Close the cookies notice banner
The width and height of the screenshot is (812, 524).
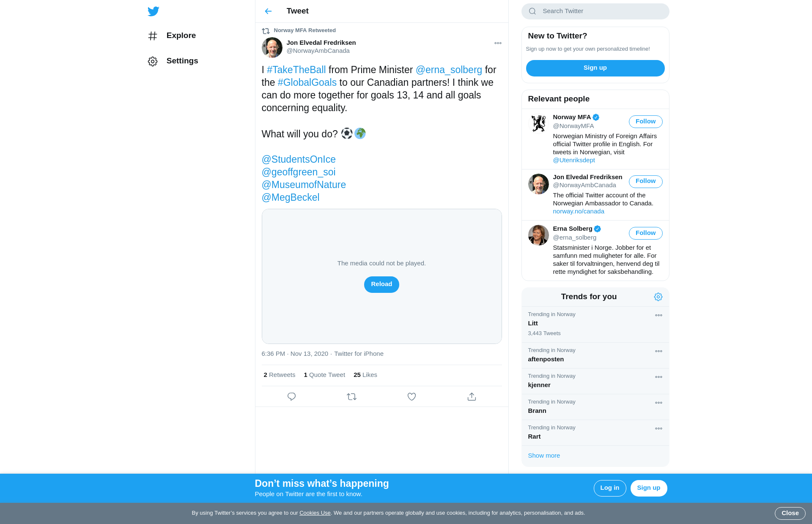[x=790, y=513]
